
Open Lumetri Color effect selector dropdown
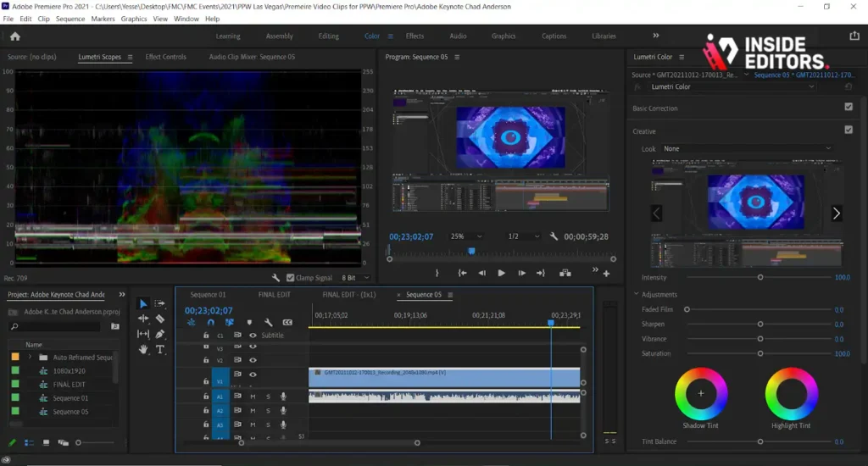coord(732,87)
